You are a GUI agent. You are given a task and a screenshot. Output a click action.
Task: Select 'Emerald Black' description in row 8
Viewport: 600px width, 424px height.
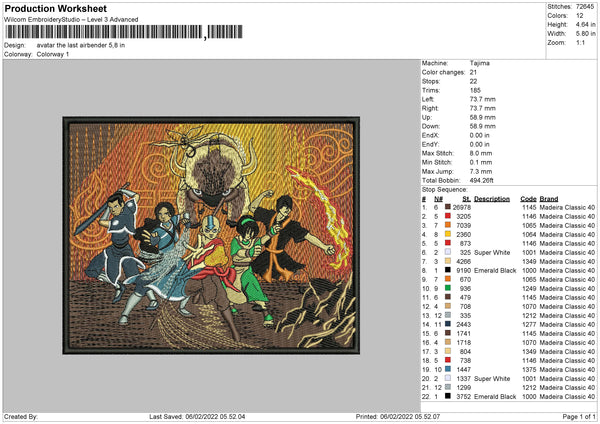[x=495, y=271]
